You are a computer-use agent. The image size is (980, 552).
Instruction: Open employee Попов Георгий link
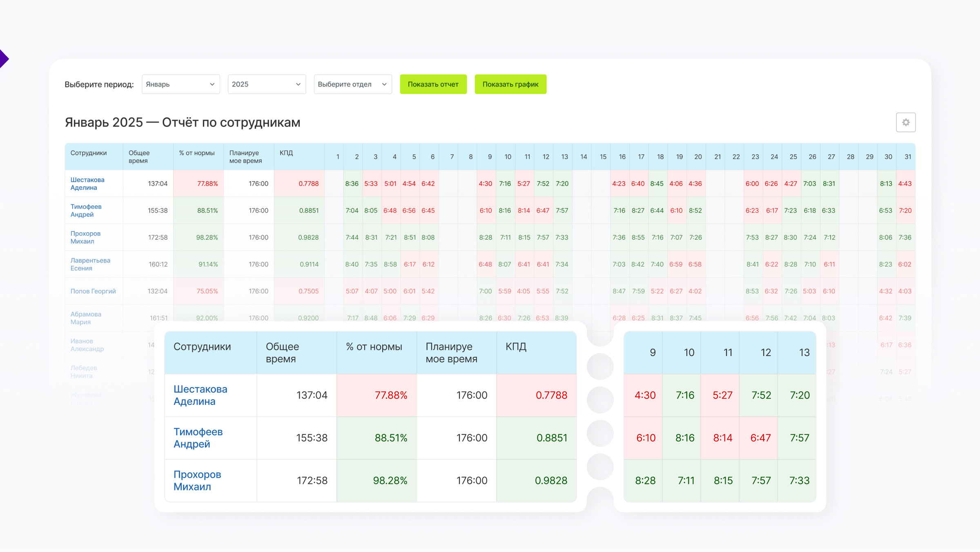point(93,291)
